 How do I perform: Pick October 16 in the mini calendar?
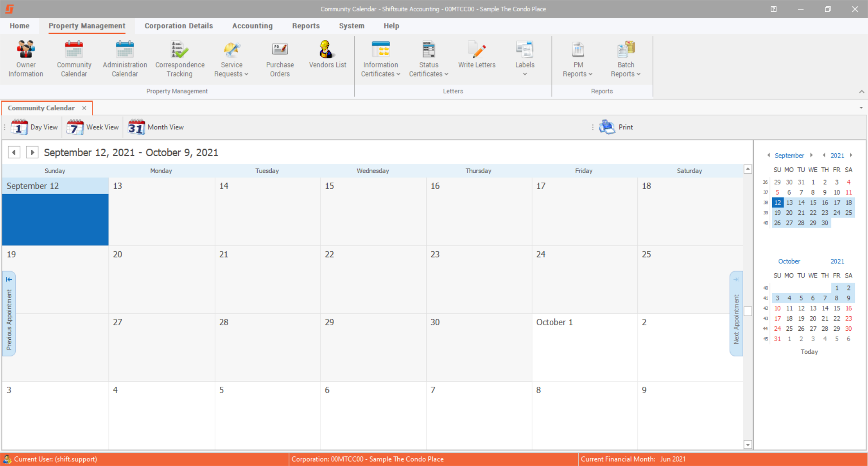[849, 309]
